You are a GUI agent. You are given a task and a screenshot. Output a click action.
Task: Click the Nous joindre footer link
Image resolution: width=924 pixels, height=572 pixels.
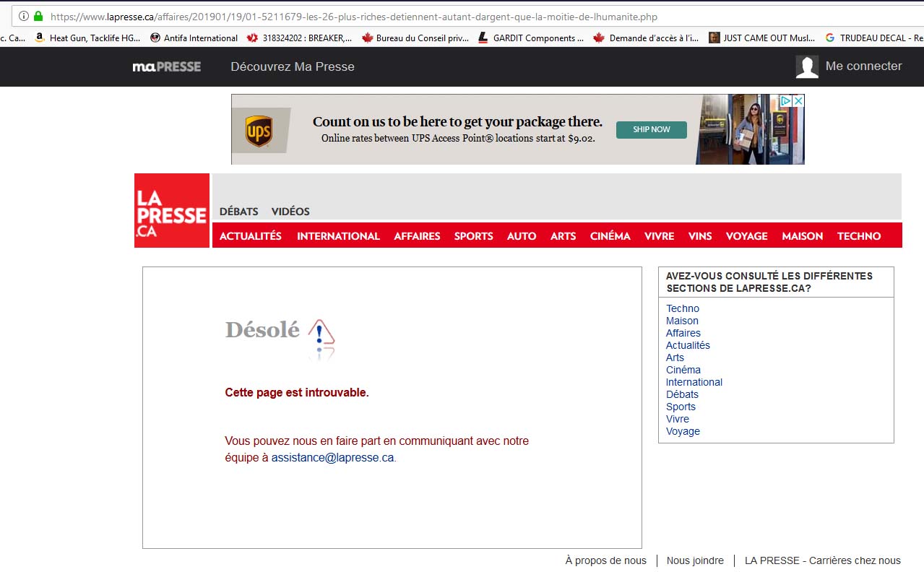click(x=695, y=560)
